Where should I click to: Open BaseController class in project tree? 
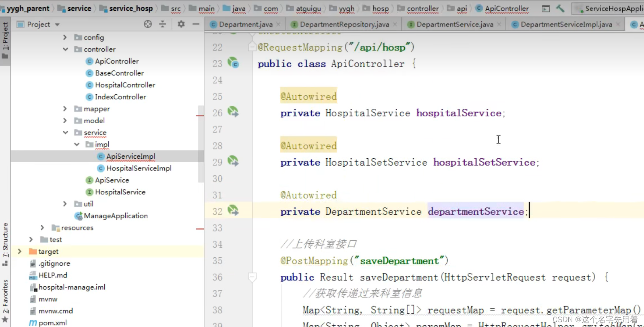(x=115, y=73)
